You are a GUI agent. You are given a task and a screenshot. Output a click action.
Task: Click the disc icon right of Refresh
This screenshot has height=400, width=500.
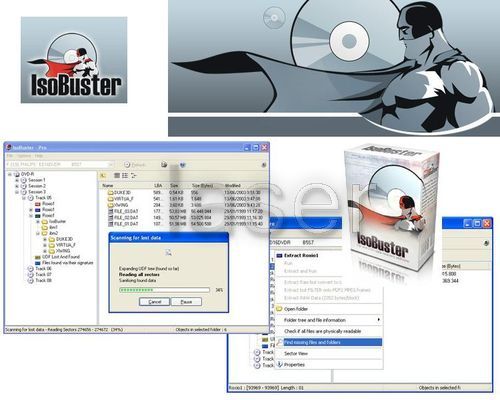[x=164, y=164]
